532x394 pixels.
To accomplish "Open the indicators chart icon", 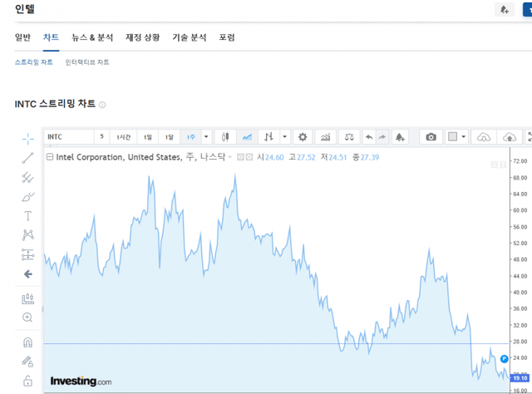I will [326, 137].
